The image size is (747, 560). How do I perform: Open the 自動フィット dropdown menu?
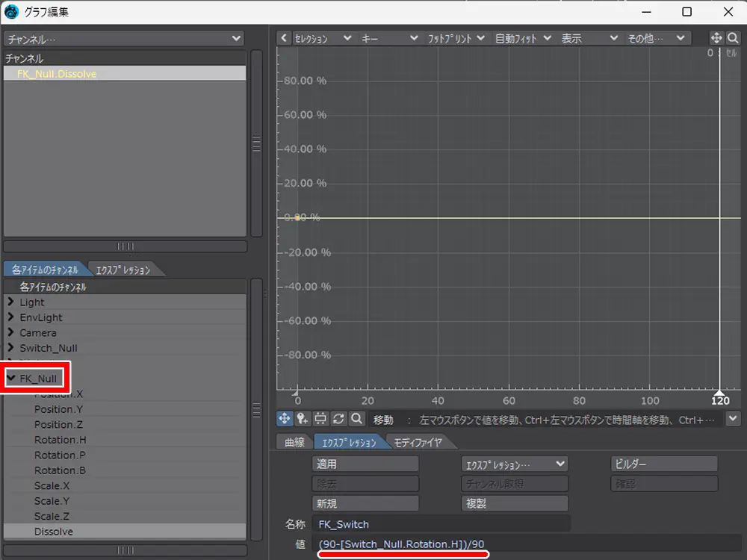[523, 38]
